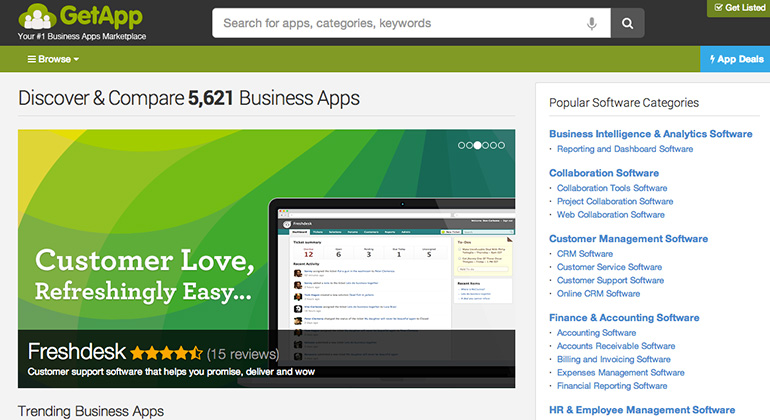Open the App Deals tab
The height and width of the screenshot is (420, 770).
tap(735, 59)
